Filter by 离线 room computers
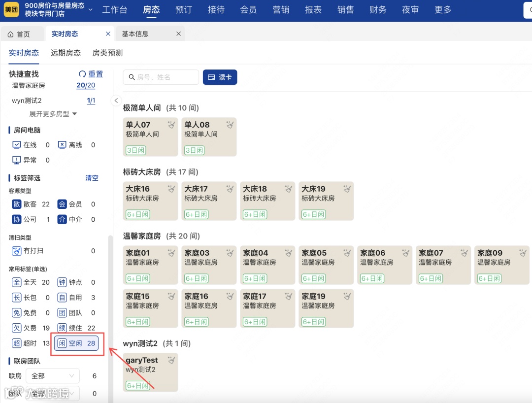The width and height of the screenshot is (532, 403). [76, 145]
